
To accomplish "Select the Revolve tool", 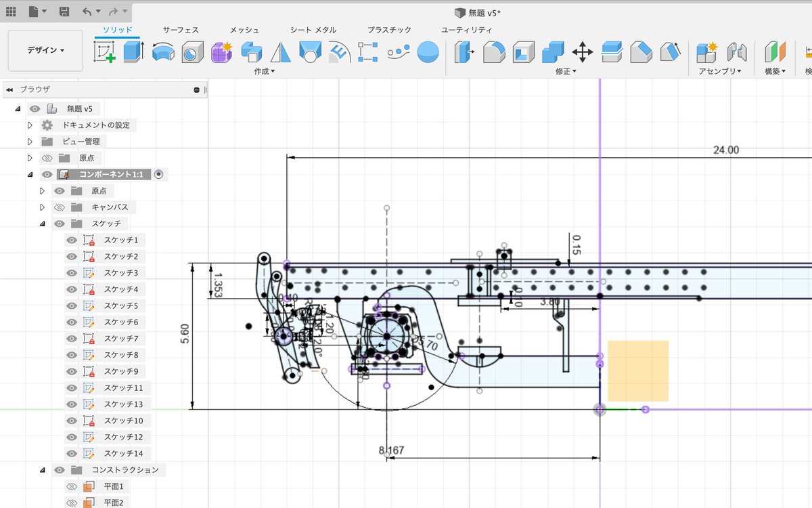I will click(x=163, y=52).
